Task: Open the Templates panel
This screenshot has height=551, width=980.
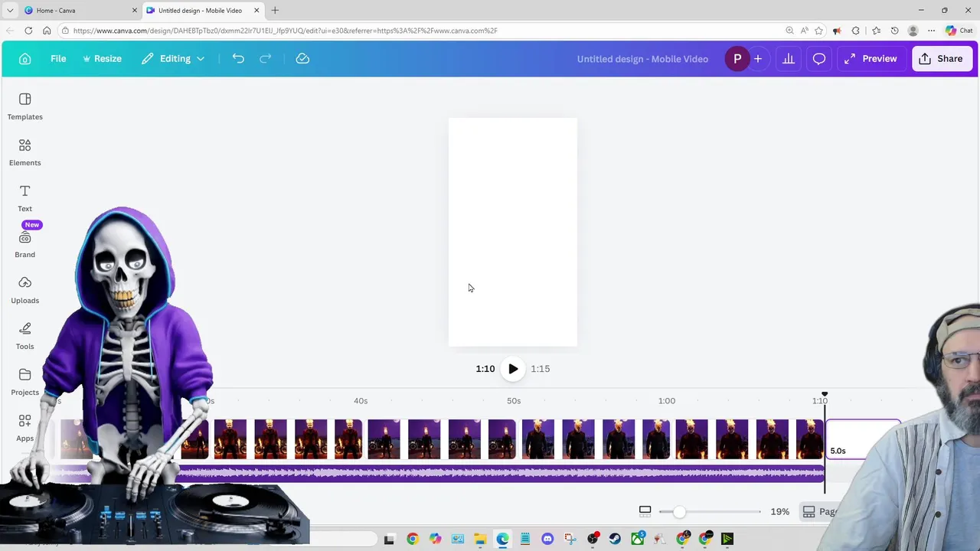Action: pos(25,106)
